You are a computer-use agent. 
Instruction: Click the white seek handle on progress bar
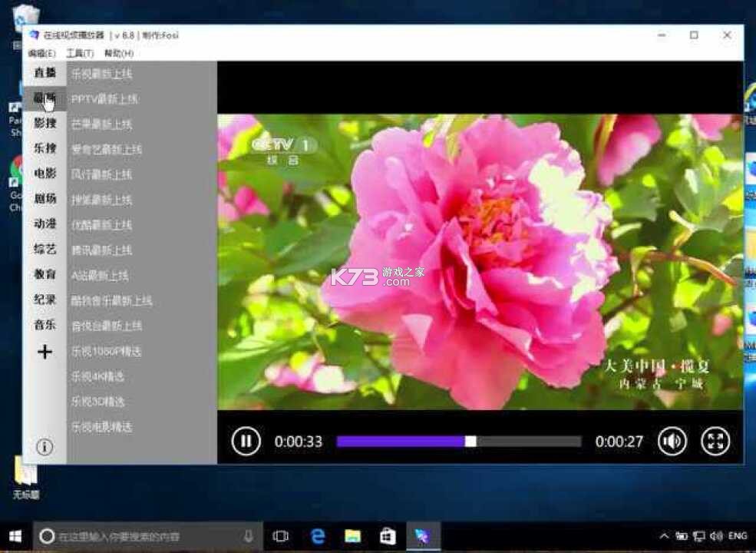pyautogui.click(x=470, y=442)
